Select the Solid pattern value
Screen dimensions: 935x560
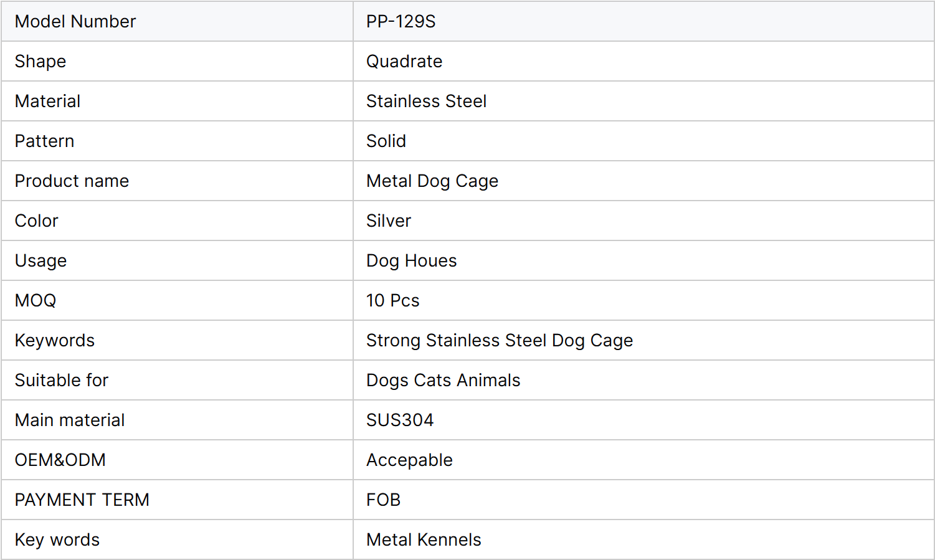point(386,141)
